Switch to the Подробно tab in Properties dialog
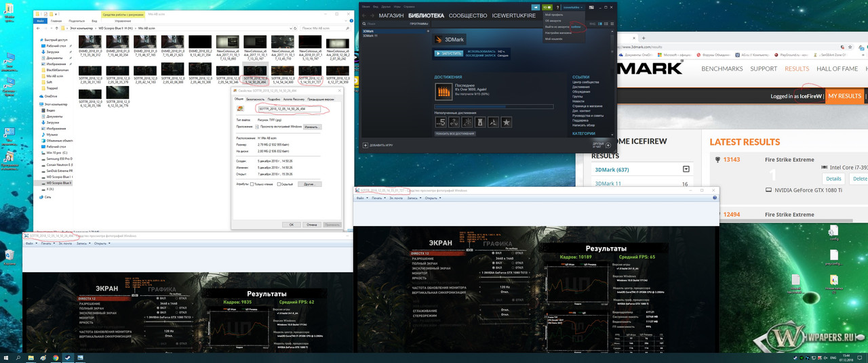Screen dimensions: 868x363 pyautogui.click(x=274, y=99)
